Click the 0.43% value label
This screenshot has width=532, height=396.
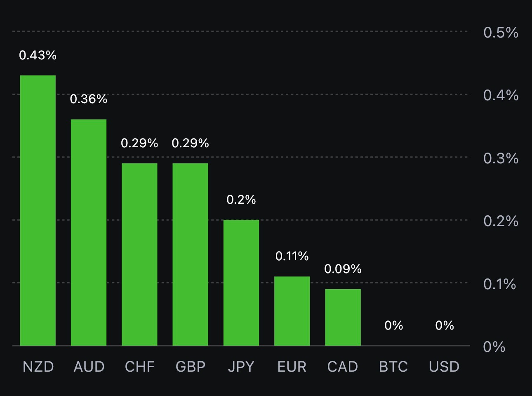38,55
